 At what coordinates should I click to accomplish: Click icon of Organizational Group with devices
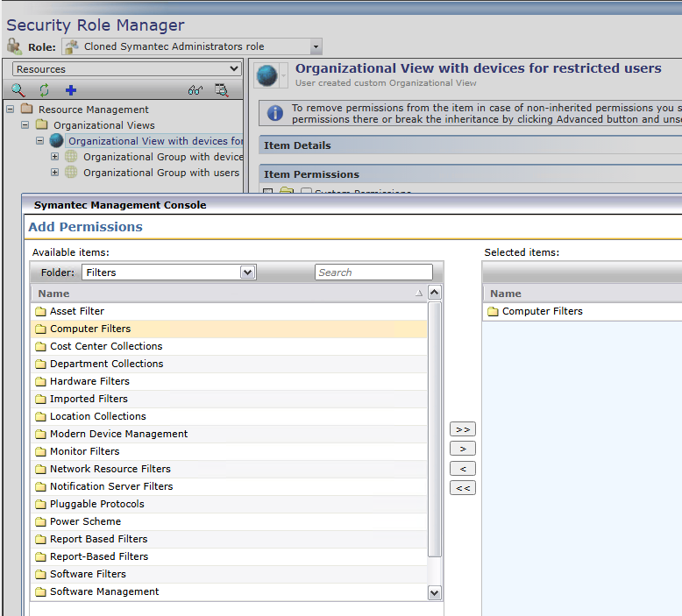71,157
